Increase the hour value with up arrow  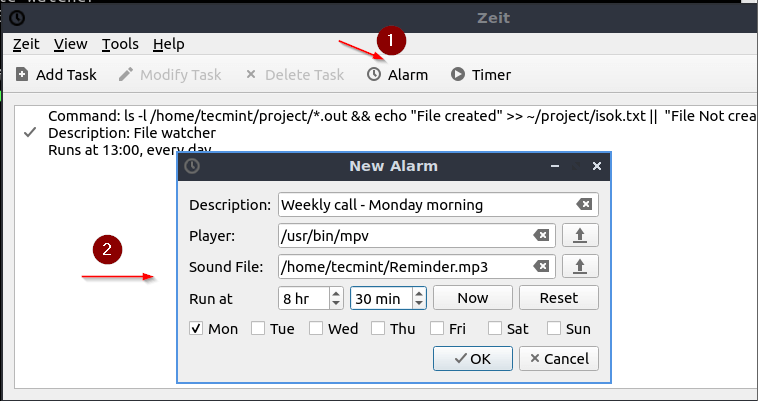click(336, 293)
